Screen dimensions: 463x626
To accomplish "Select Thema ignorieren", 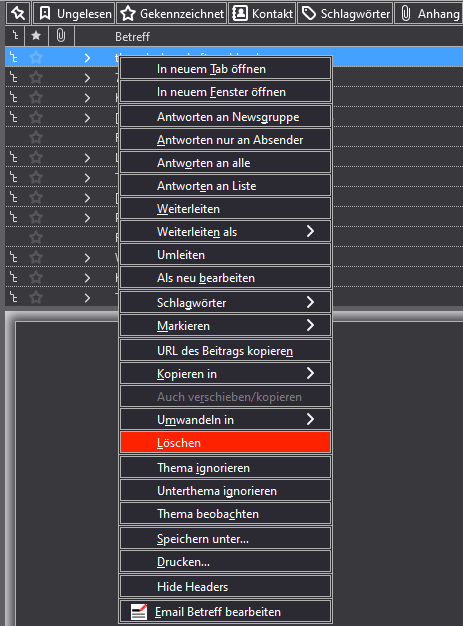I will click(x=226, y=468).
